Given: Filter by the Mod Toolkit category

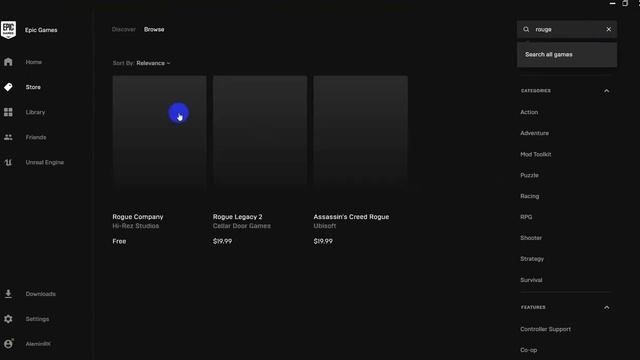Looking at the screenshot, I should (x=536, y=154).
